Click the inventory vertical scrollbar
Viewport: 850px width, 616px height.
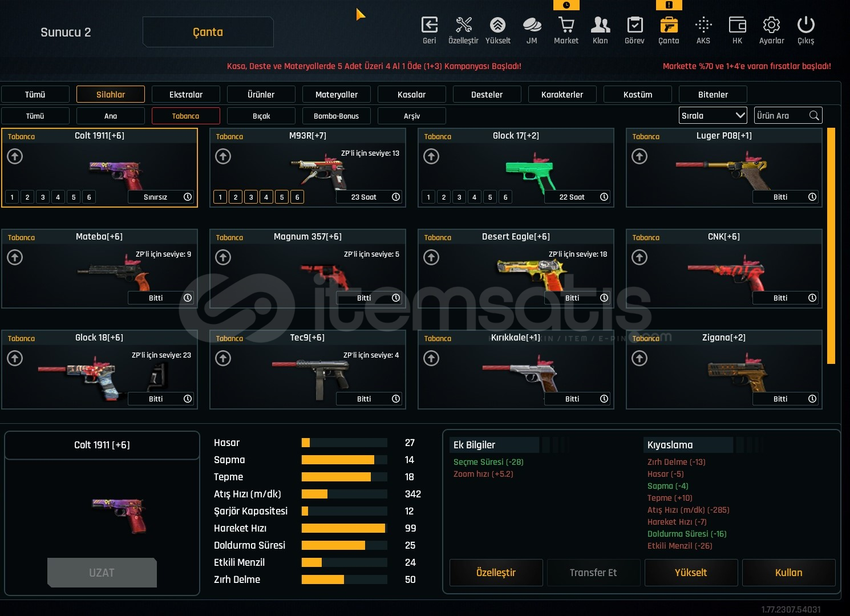(x=831, y=245)
